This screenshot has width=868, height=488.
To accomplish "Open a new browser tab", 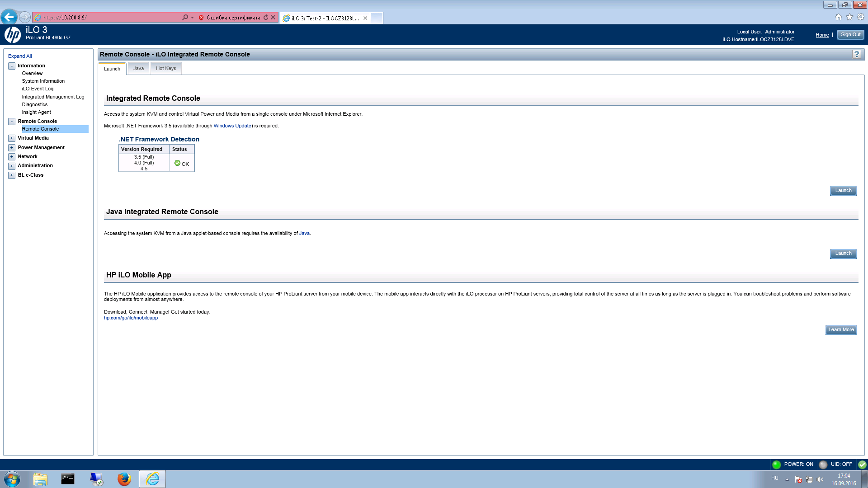I will [x=377, y=18].
